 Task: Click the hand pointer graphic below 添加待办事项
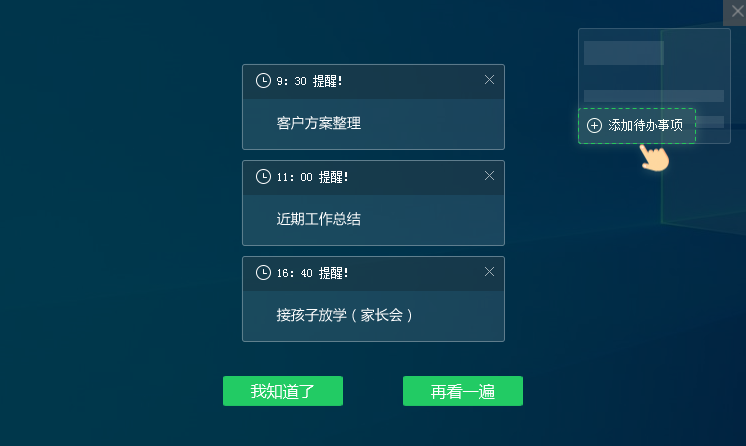click(x=654, y=157)
